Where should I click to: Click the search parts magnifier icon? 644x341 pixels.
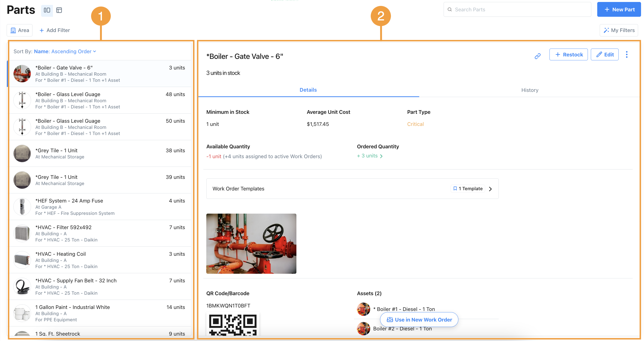[451, 9]
